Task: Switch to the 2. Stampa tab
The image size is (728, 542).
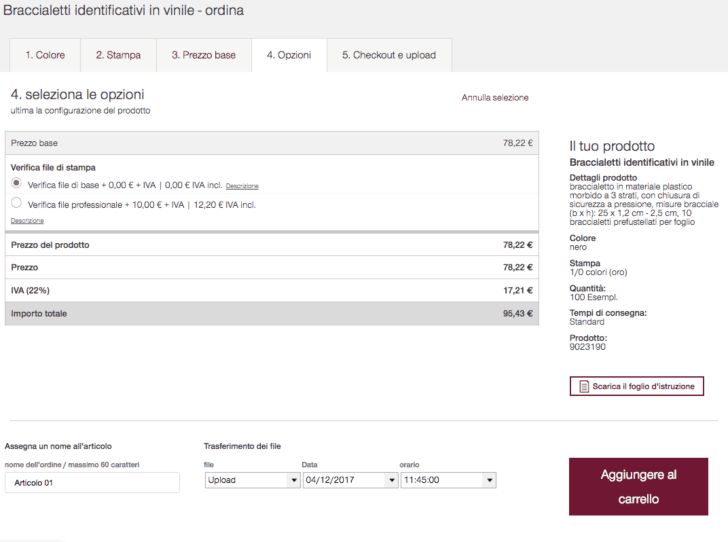Action: pyautogui.click(x=118, y=55)
